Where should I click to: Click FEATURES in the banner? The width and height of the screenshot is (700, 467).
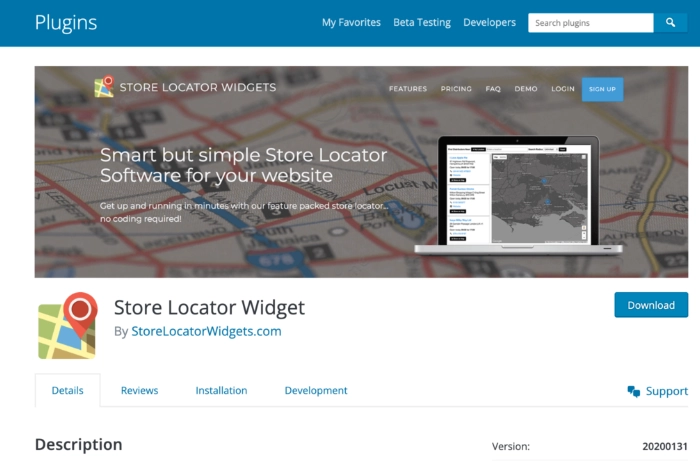(x=408, y=89)
